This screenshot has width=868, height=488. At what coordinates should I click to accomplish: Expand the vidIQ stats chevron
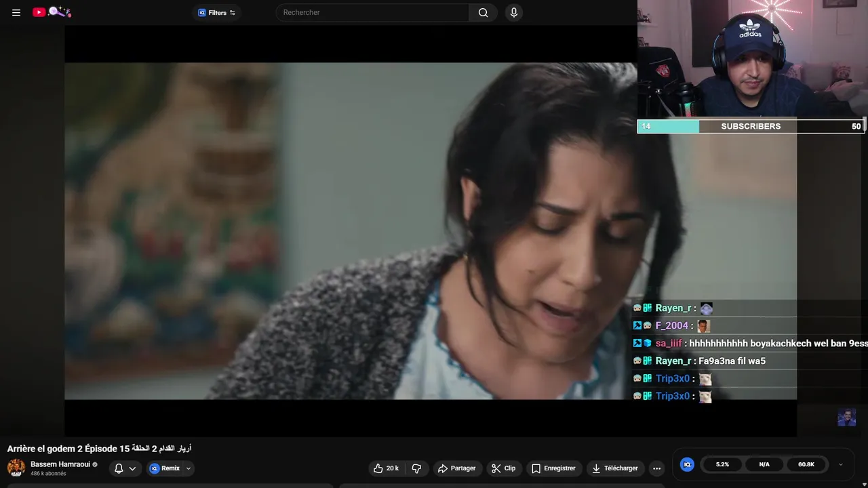pos(841,464)
